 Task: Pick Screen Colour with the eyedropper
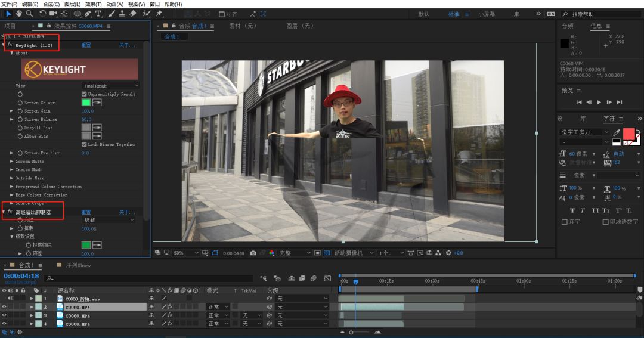pos(97,103)
